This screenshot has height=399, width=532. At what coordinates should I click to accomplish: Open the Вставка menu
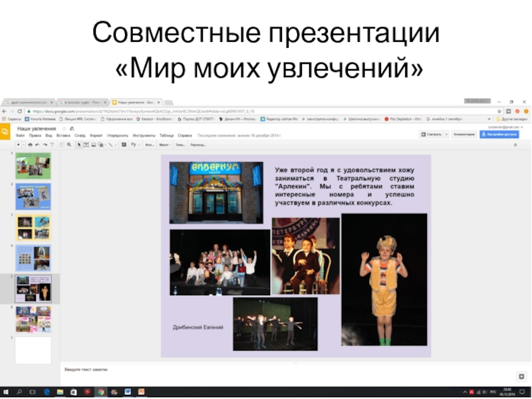[63, 135]
